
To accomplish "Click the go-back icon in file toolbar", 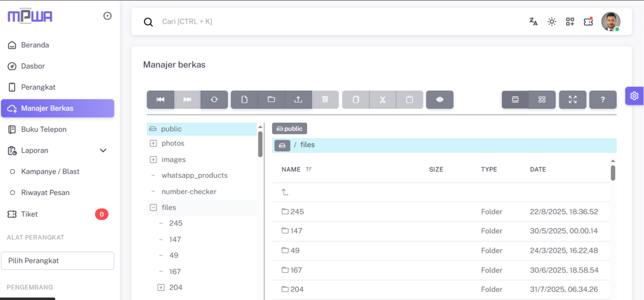I will tap(160, 100).
